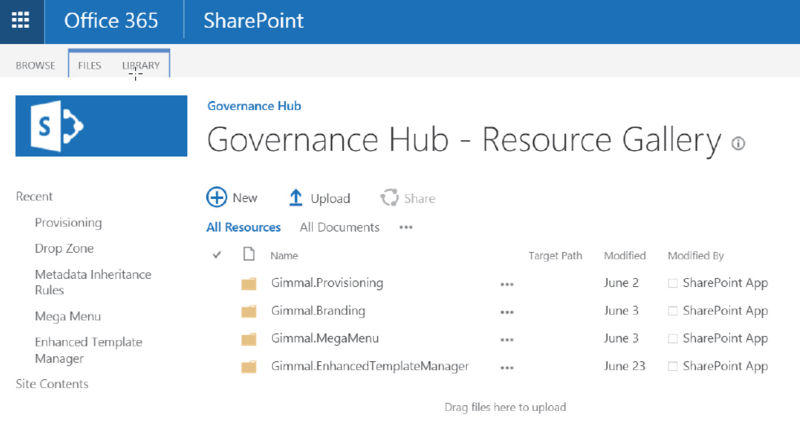The image size is (800, 424).
Task: Go to Site Contents in left navigation
Action: (x=52, y=384)
